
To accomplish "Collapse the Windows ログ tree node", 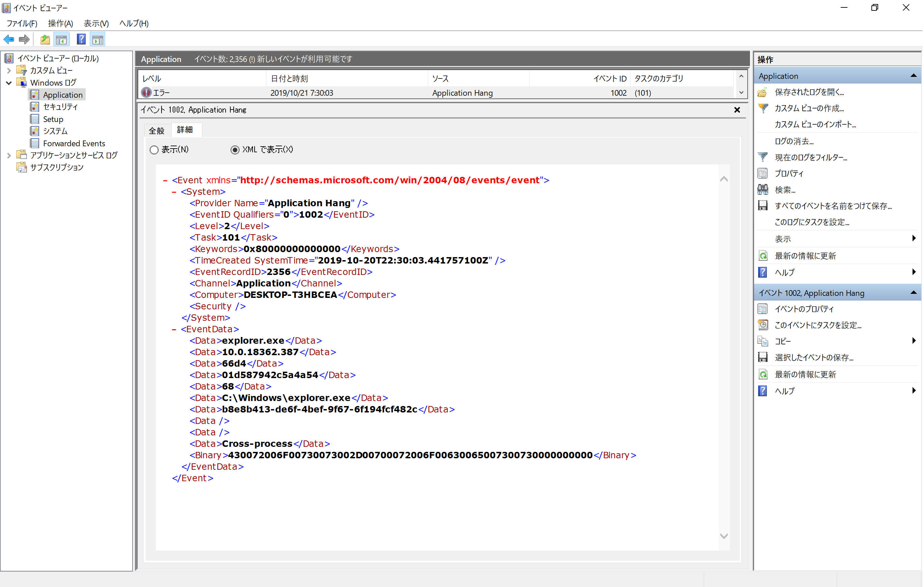I will [8, 83].
